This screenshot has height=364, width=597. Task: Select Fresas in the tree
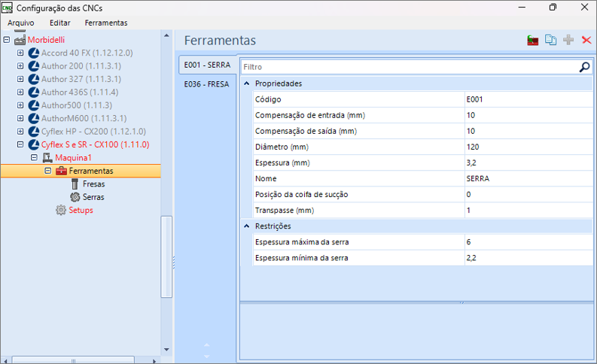pos(93,184)
